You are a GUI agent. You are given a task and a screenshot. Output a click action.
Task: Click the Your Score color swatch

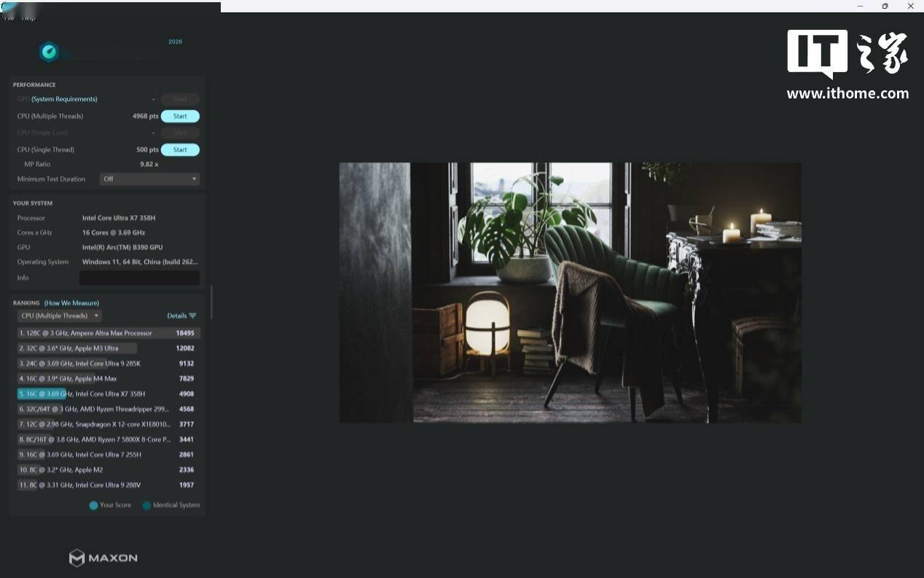(93, 505)
